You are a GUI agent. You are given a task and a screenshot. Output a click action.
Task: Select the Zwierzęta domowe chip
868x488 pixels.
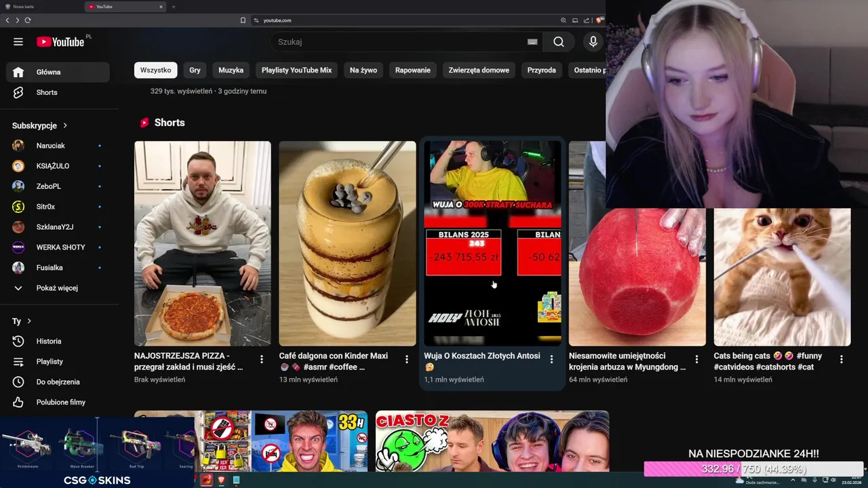pos(479,70)
